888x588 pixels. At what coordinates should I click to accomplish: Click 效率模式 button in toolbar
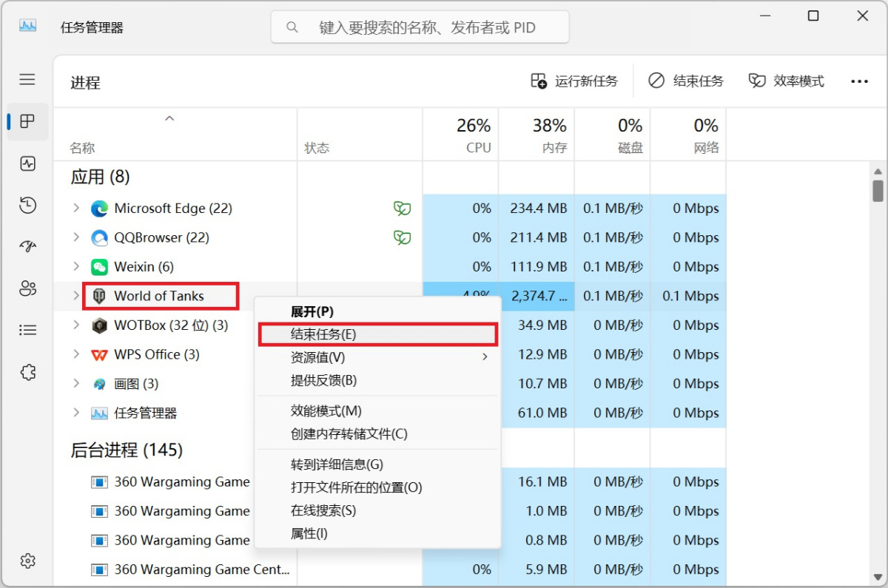786,81
